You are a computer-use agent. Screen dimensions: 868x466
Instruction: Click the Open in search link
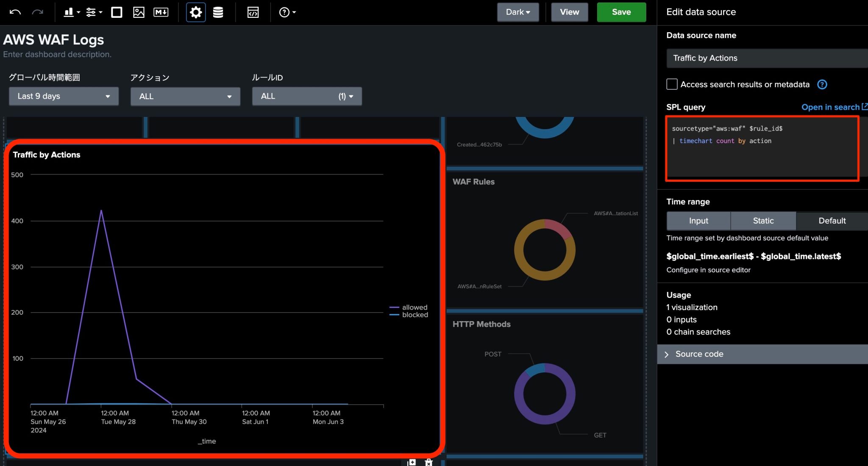(x=830, y=107)
